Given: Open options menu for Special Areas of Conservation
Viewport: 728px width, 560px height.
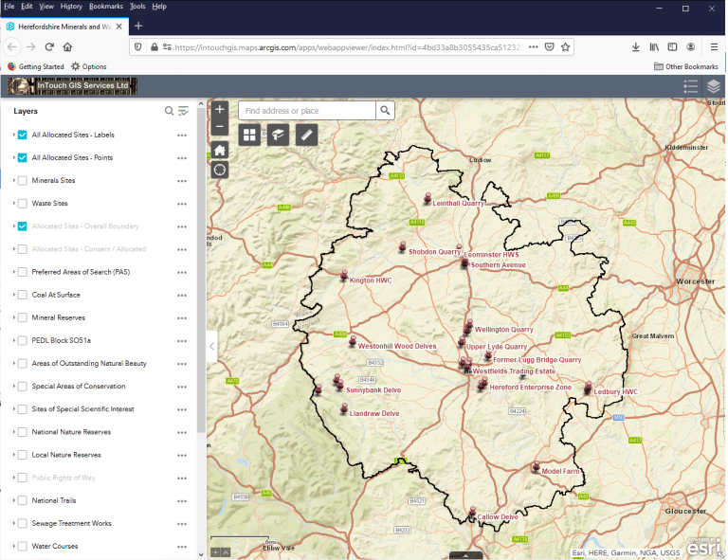Looking at the screenshot, I should pos(182,387).
